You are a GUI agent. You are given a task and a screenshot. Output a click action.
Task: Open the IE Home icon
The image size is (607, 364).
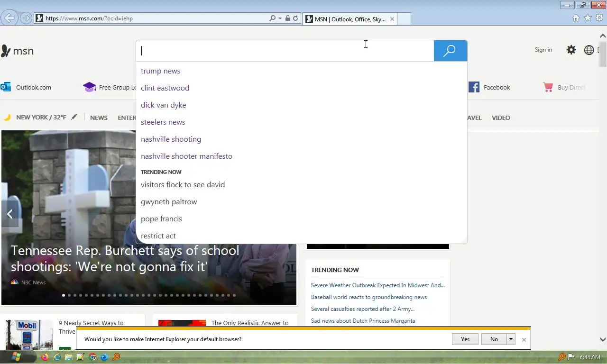[x=576, y=18]
